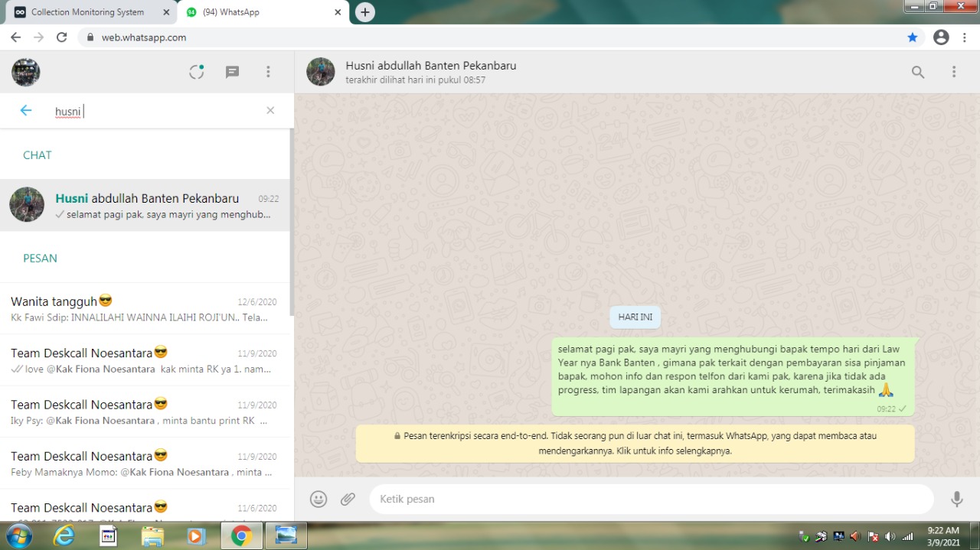Open Husni abdullah Banten Pekanbaru chat

[145, 206]
